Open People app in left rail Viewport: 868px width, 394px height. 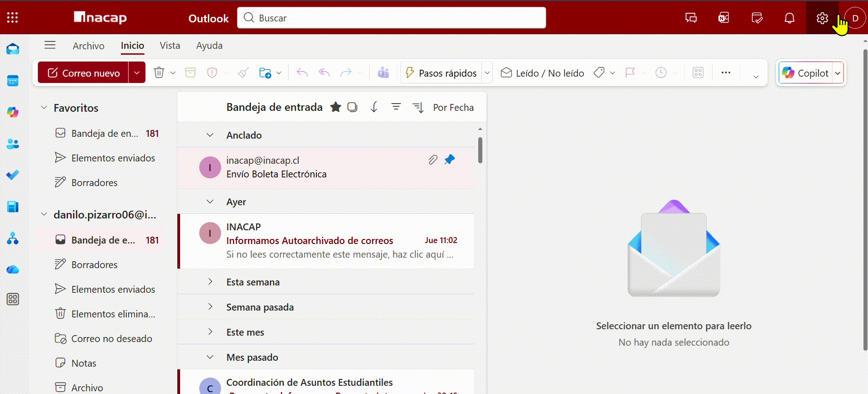13,144
